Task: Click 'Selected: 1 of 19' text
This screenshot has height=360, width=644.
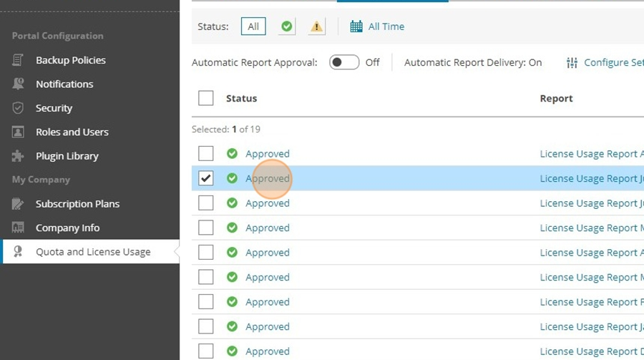Action: click(x=226, y=130)
